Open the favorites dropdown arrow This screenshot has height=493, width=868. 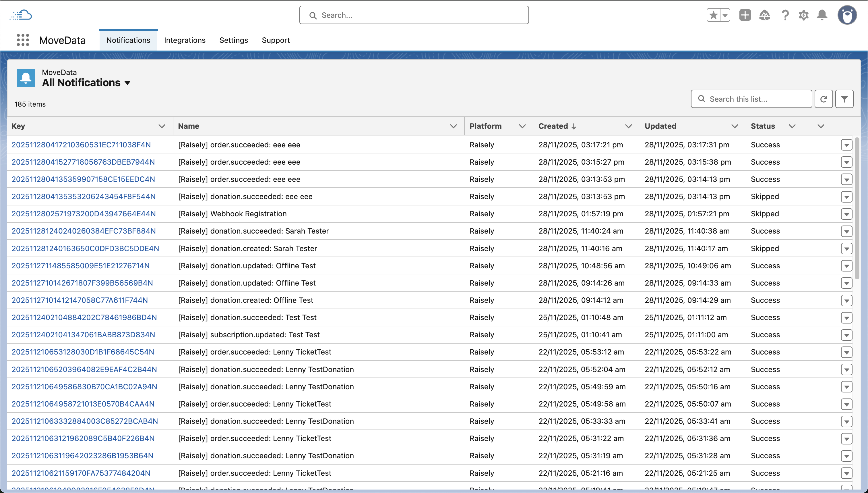725,15
